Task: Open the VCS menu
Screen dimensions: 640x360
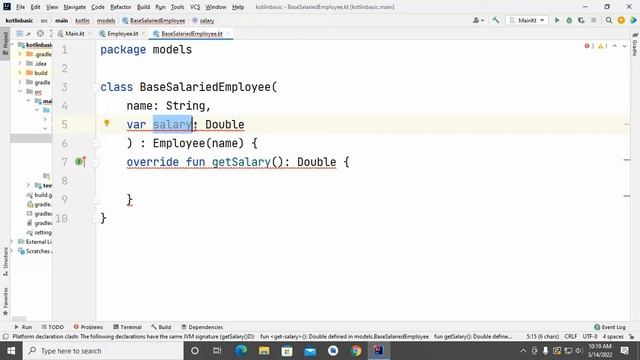Action: [195, 7]
